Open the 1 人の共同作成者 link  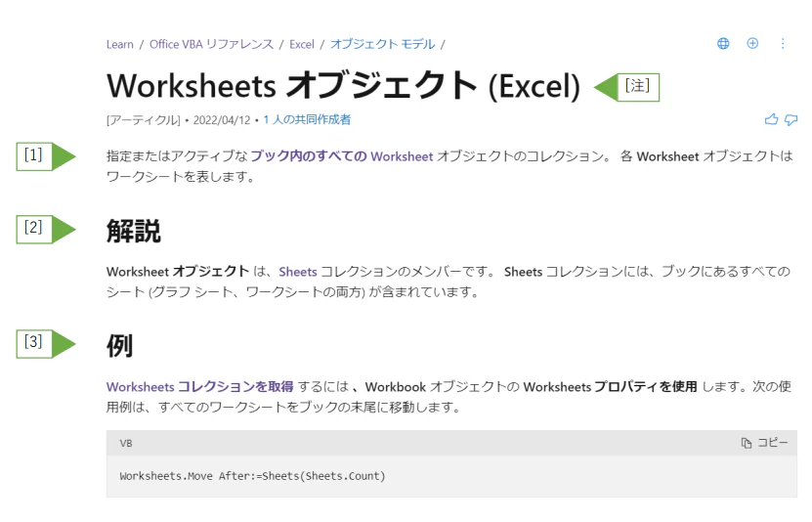pyautogui.click(x=307, y=120)
